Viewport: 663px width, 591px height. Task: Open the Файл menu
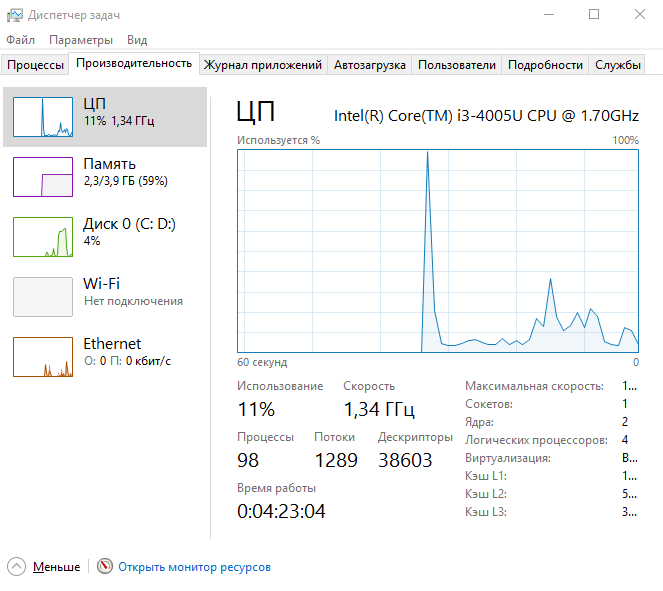point(20,40)
